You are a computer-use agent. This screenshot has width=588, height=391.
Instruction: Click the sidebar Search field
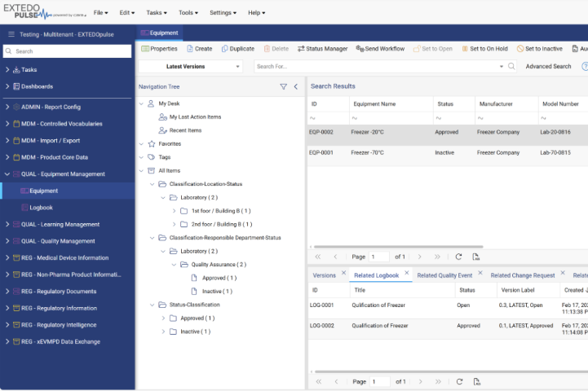[68, 51]
